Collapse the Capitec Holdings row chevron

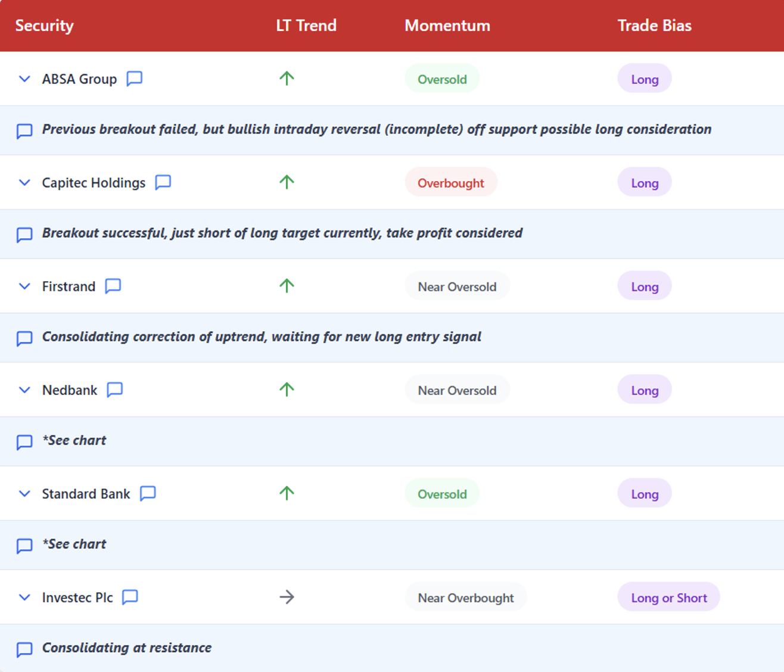coord(24,182)
